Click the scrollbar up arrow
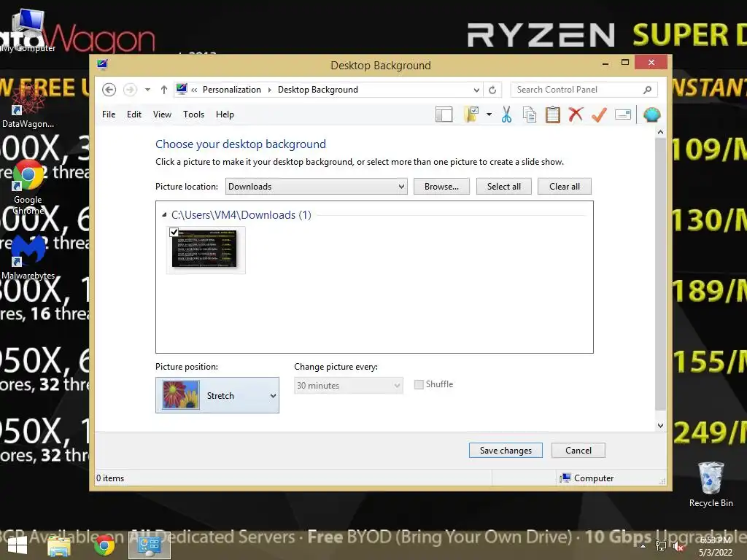The height and width of the screenshot is (560, 747). tap(660, 132)
